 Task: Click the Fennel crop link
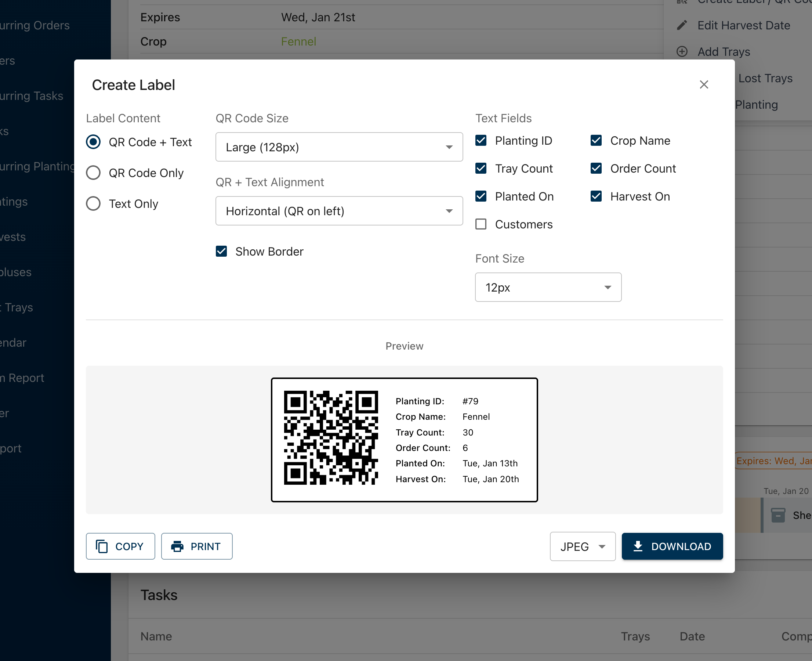[x=298, y=41]
